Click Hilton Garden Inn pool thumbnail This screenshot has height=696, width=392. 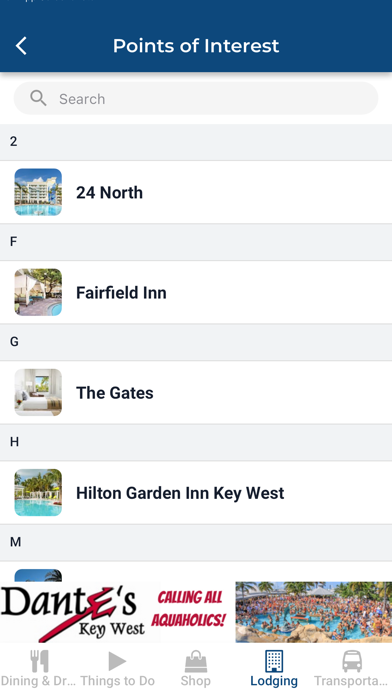(x=38, y=493)
